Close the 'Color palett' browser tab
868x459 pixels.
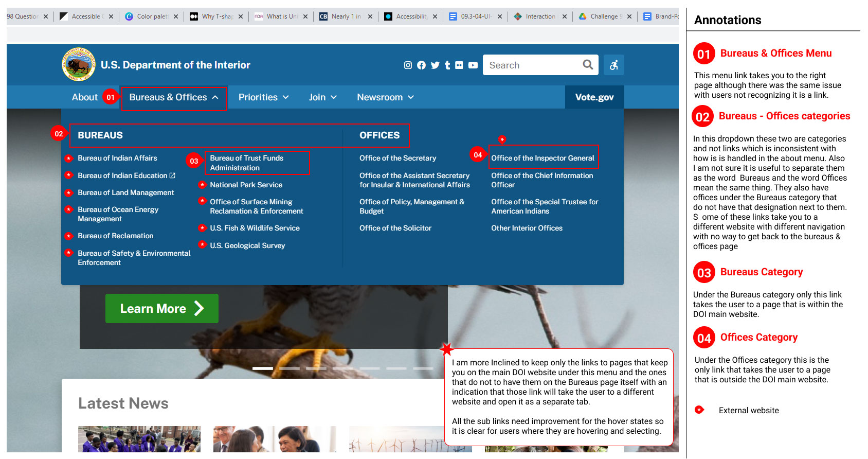tap(176, 16)
